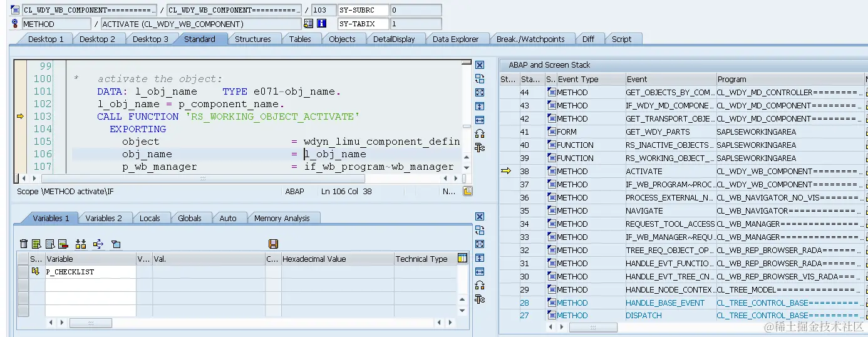Maximize variables tool horizontally

coord(480,272)
